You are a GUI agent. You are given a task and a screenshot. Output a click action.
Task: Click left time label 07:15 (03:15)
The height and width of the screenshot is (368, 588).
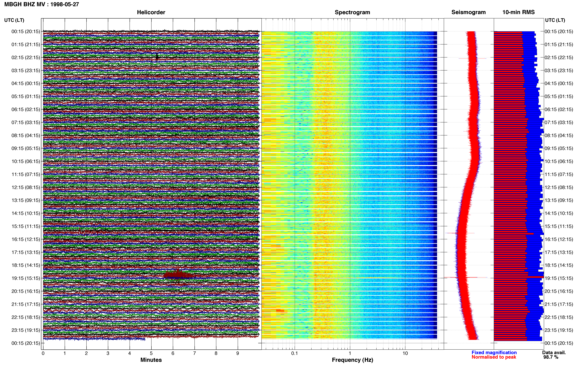pos(26,122)
